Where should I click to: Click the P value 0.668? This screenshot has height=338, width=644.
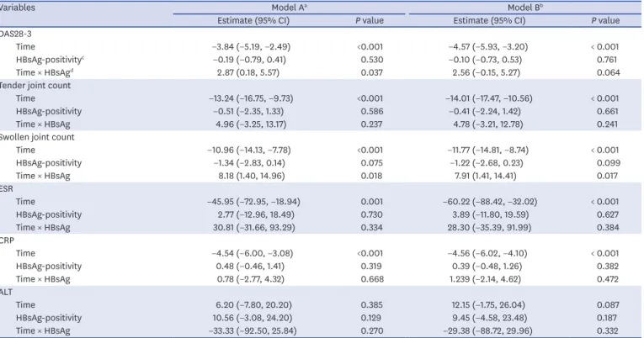[x=372, y=279]
